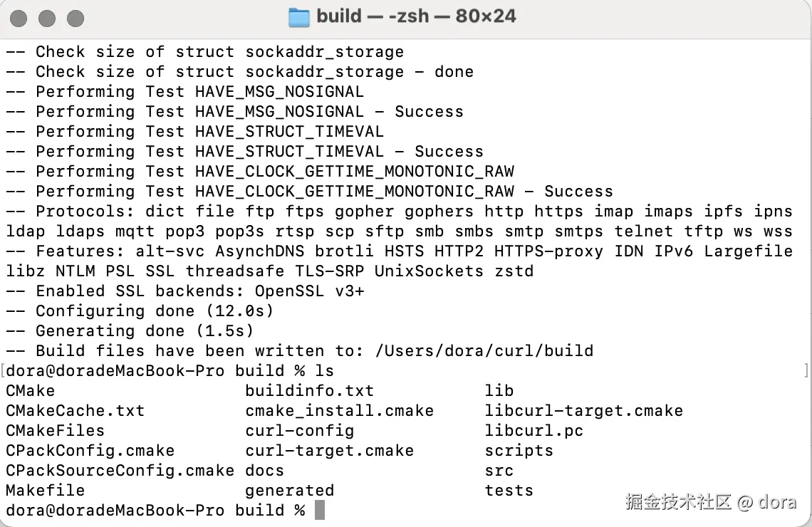Click the cmake_install.cmake file name
This screenshot has height=527, width=812.
(x=339, y=411)
